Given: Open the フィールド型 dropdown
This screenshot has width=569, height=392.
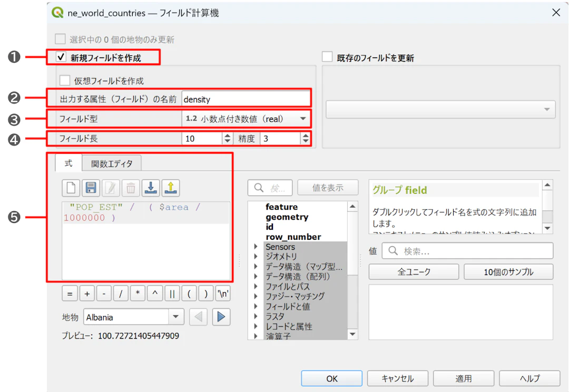Looking at the screenshot, I should [246, 119].
